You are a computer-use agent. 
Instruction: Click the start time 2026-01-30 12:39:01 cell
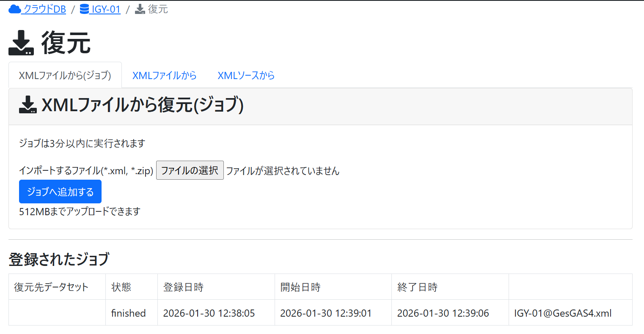[x=326, y=313]
